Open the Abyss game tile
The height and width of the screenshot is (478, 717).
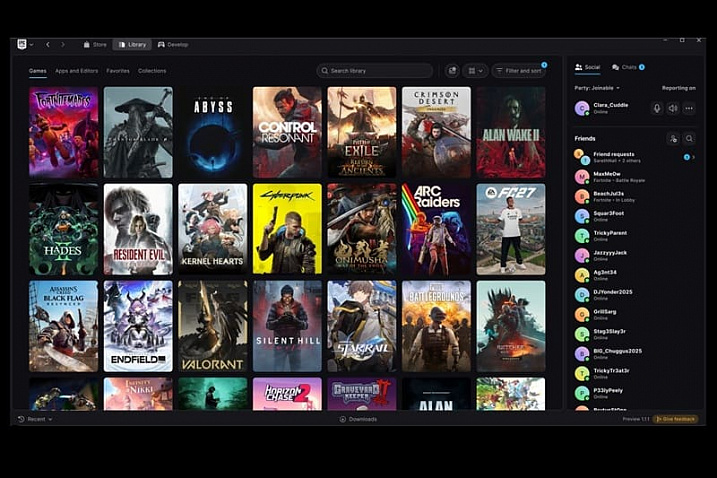[x=213, y=132]
